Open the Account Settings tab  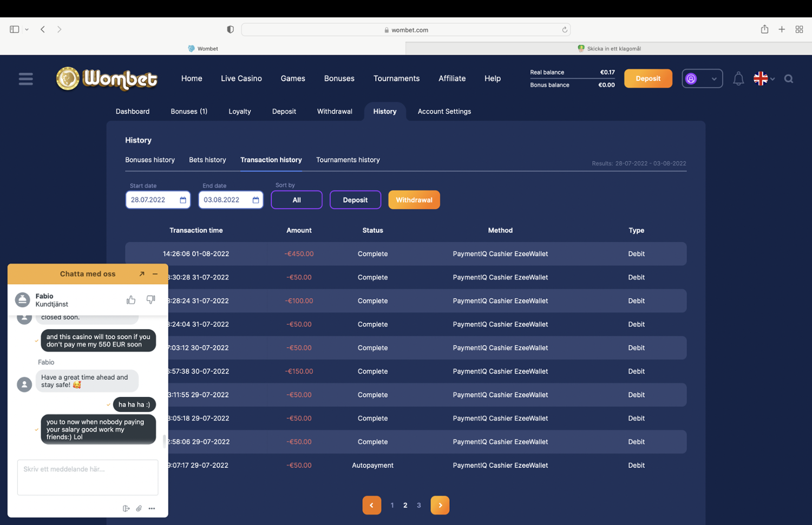tap(444, 111)
